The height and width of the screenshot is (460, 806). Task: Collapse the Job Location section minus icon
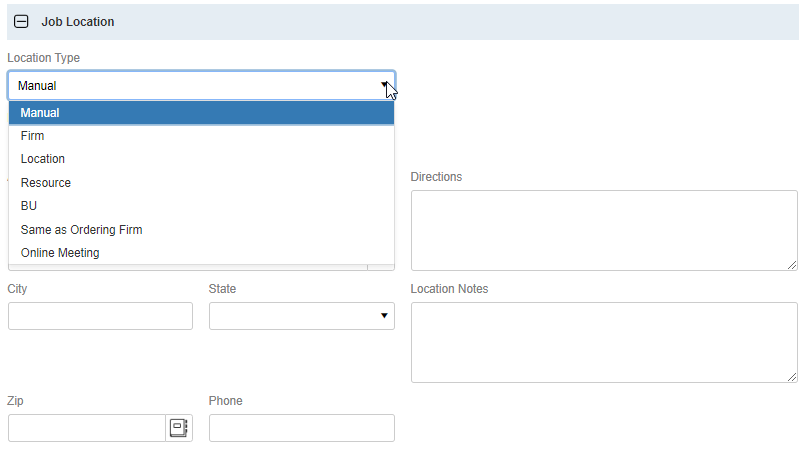pyautogui.click(x=21, y=21)
